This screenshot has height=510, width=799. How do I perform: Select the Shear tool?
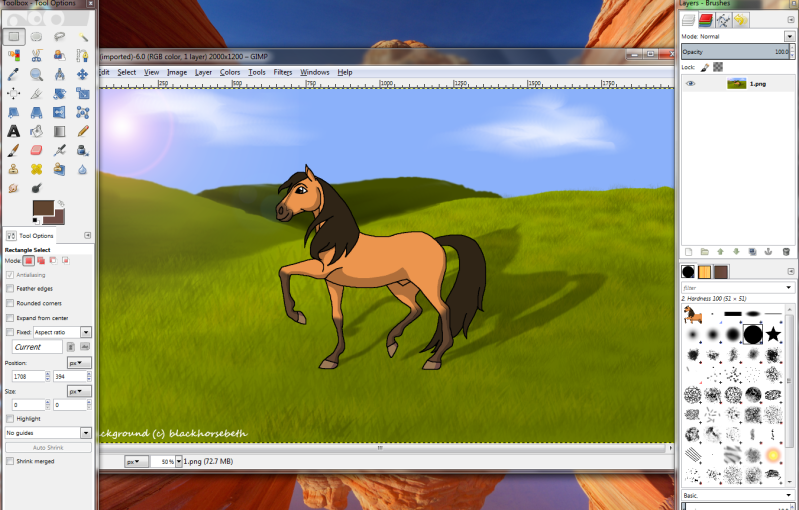(x=14, y=112)
